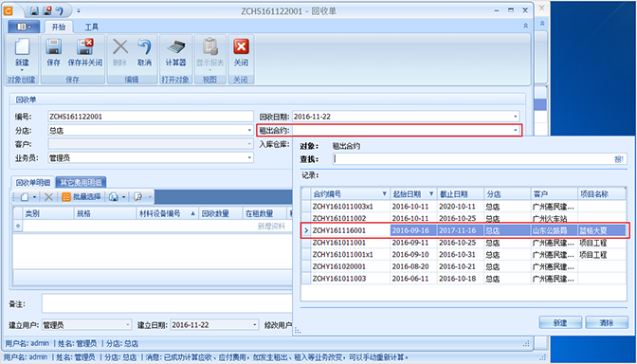This screenshot has width=637, height=364.
Task: Open the 回收日期 date dropdown arrow
Action: 516,117
